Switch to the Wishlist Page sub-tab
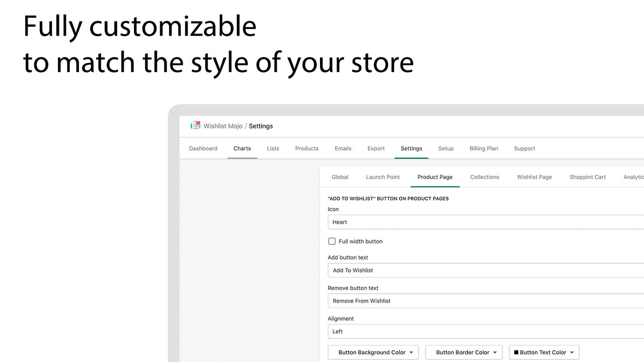This screenshot has height=362, width=644. coord(534,177)
